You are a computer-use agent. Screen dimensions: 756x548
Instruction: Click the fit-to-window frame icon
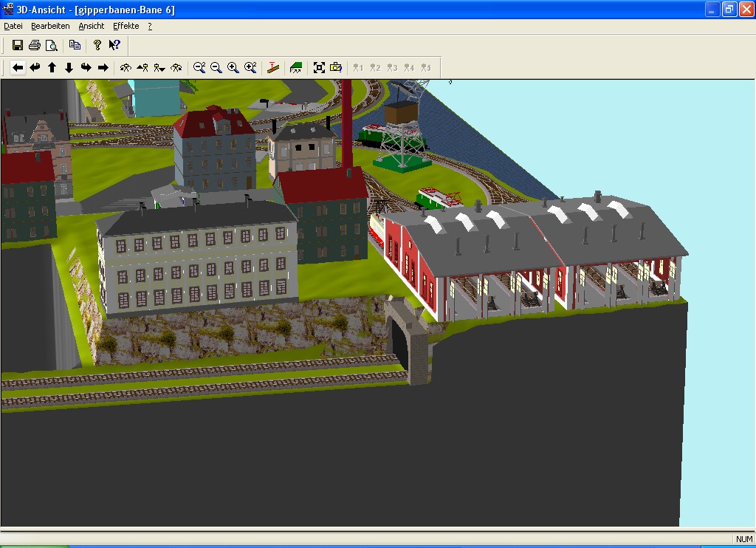pyautogui.click(x=319, y=67)
